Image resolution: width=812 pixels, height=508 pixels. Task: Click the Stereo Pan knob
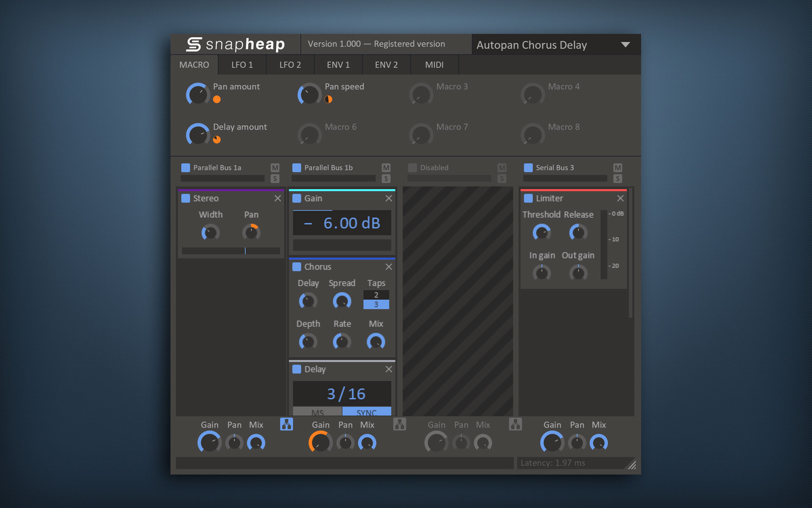pos(251,232)
